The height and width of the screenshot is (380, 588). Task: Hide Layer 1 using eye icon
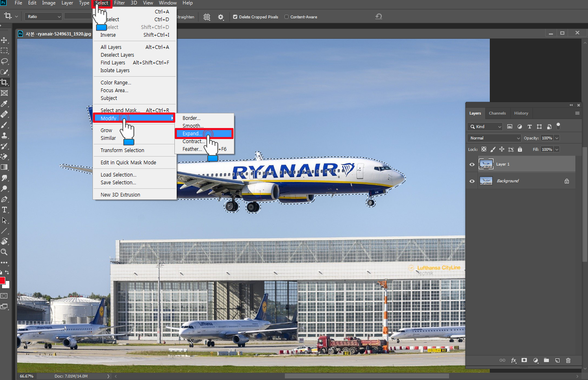[472, 164]
